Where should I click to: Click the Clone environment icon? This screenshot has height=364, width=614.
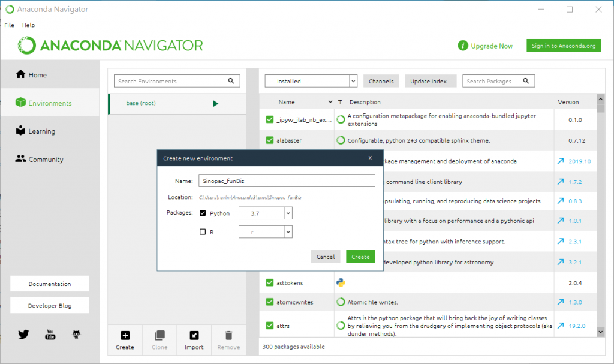click(x=159, y=335)
